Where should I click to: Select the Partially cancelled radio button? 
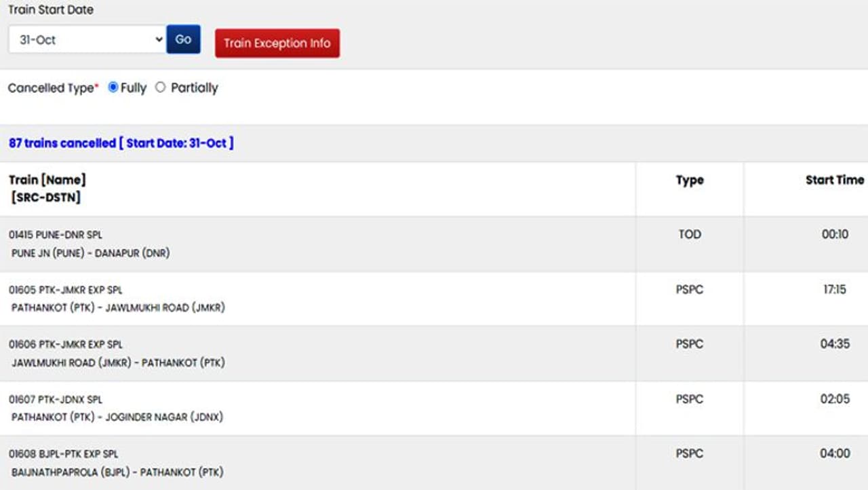coord(160,88)
